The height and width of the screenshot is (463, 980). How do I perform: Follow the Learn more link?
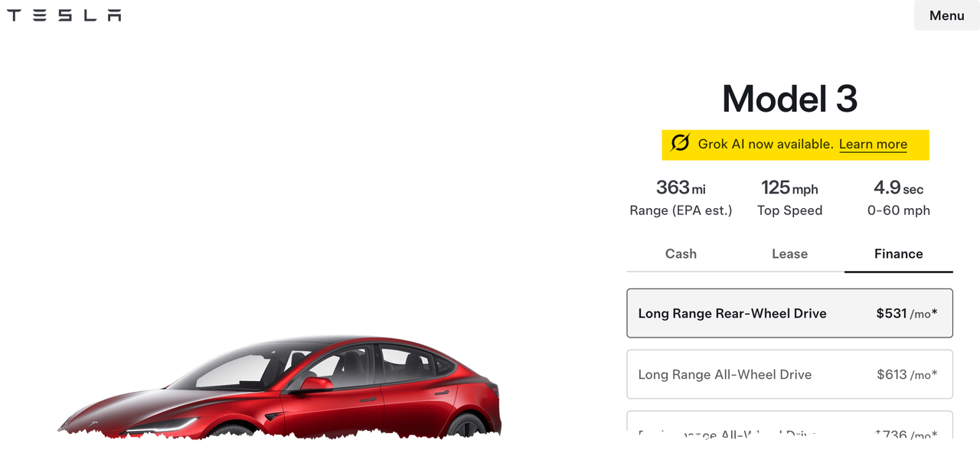873,144
